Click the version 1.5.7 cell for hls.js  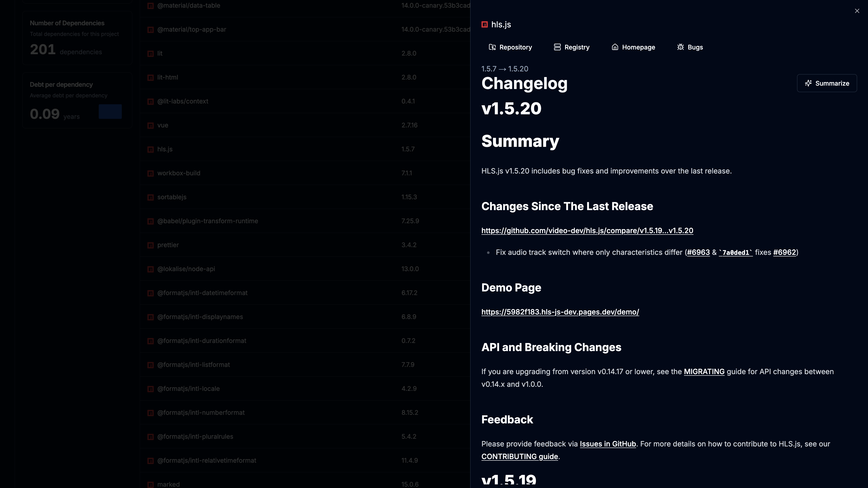click(x=408, y=149)
